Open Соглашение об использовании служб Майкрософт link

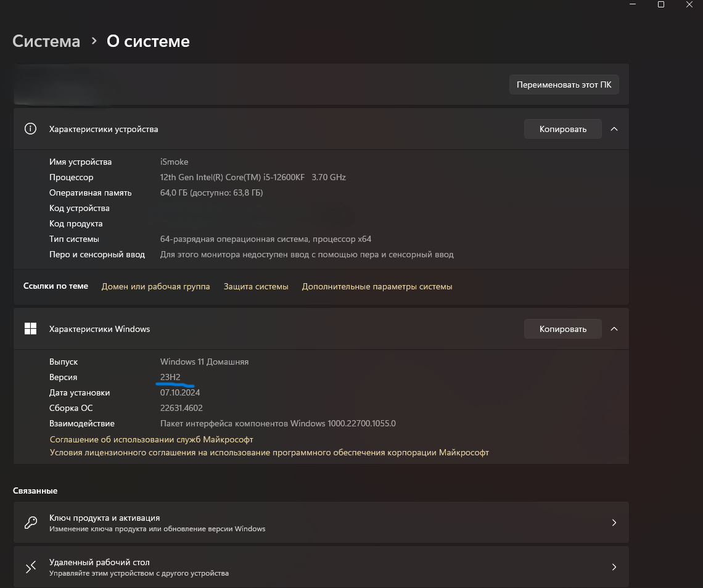click(152, 439)
